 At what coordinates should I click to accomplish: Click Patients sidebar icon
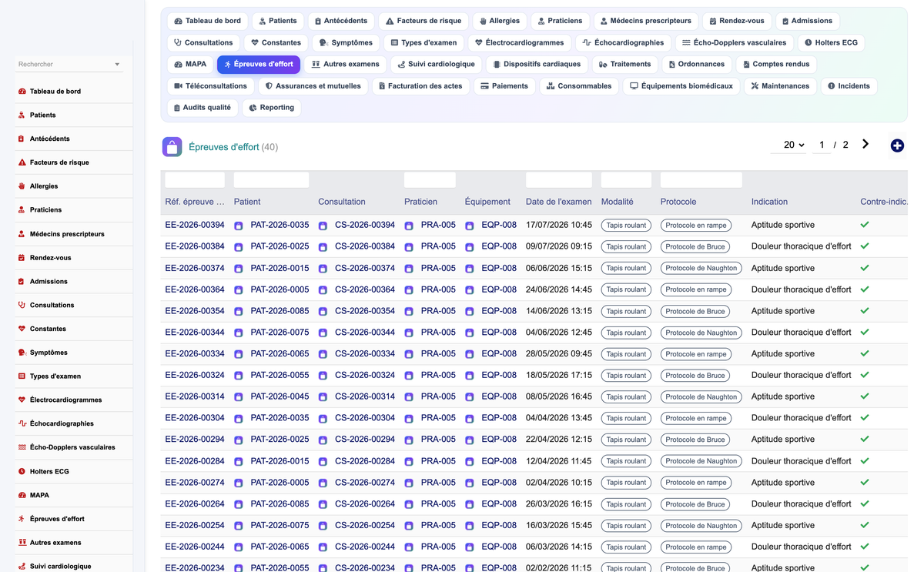click(22, 115)
